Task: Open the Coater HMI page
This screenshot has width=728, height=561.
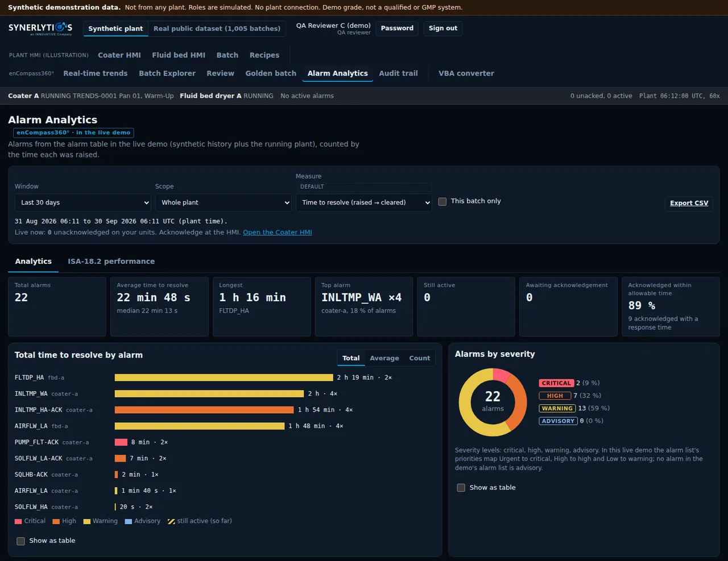Action: 119,55
